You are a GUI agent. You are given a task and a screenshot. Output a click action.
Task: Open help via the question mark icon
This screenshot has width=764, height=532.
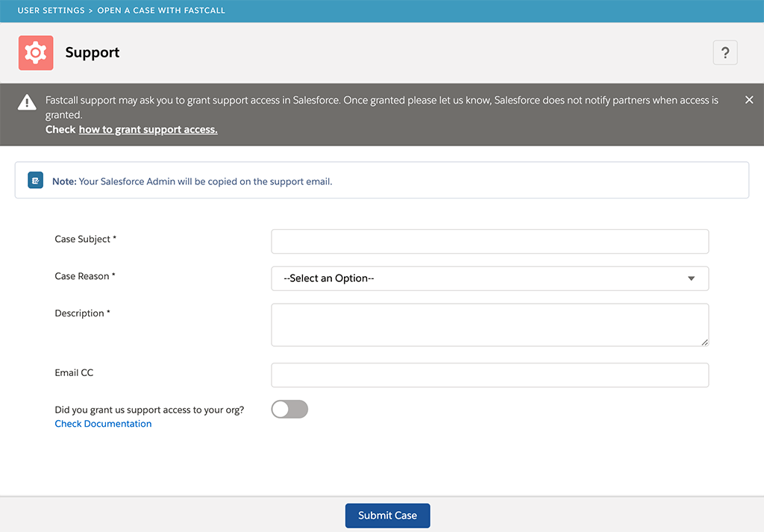(724, 52)
